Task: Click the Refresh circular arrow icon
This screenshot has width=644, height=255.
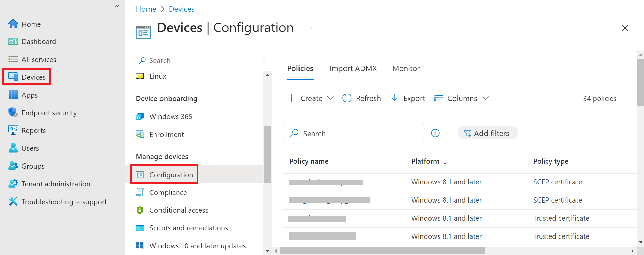Action: (347, 98)
